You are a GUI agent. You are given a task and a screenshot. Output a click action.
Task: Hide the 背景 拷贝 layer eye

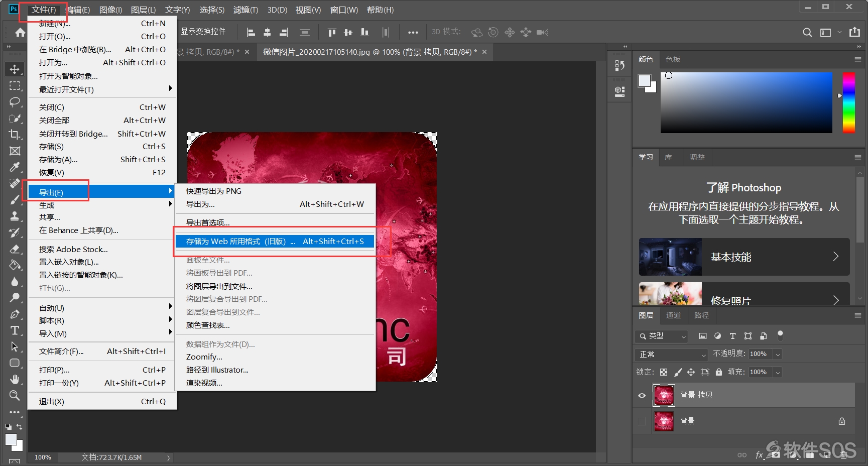pos(642,395)
